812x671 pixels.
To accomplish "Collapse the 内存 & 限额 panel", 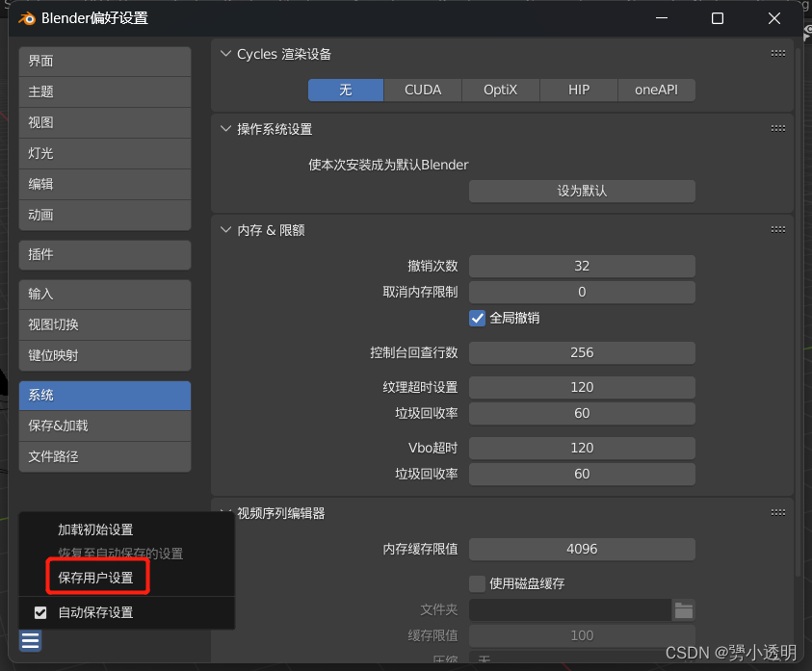I will tap(225, 229).
